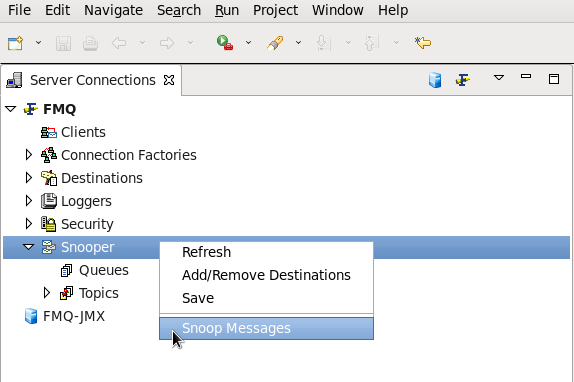Click the FMQ connection icon in view toolbar
574x382 pixels.
(x=463, y=80)
